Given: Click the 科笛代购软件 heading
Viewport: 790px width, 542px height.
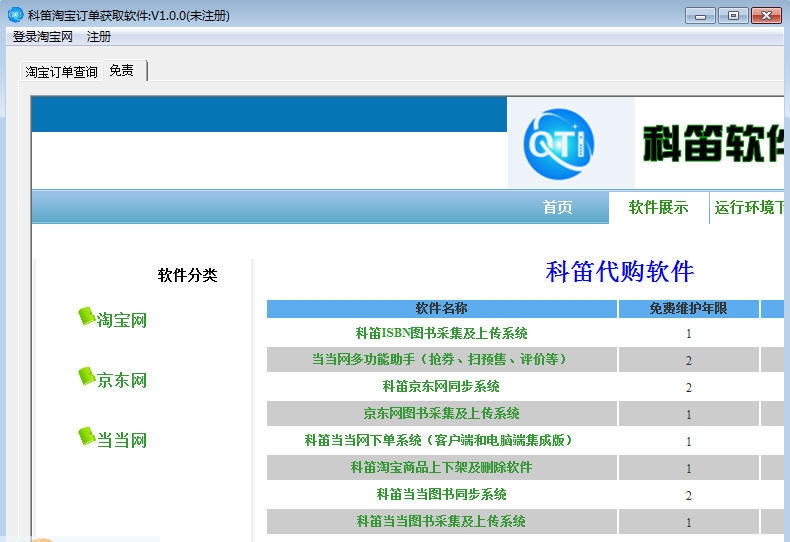Looking at the screenshot, I should coord(620,272).
